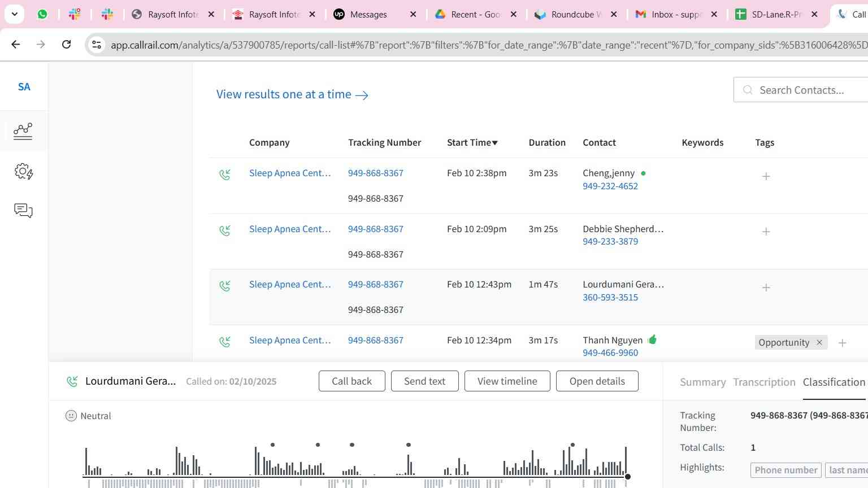Open the tab search dropdown chevron
The image size is (868, 488).
[14, 14]
